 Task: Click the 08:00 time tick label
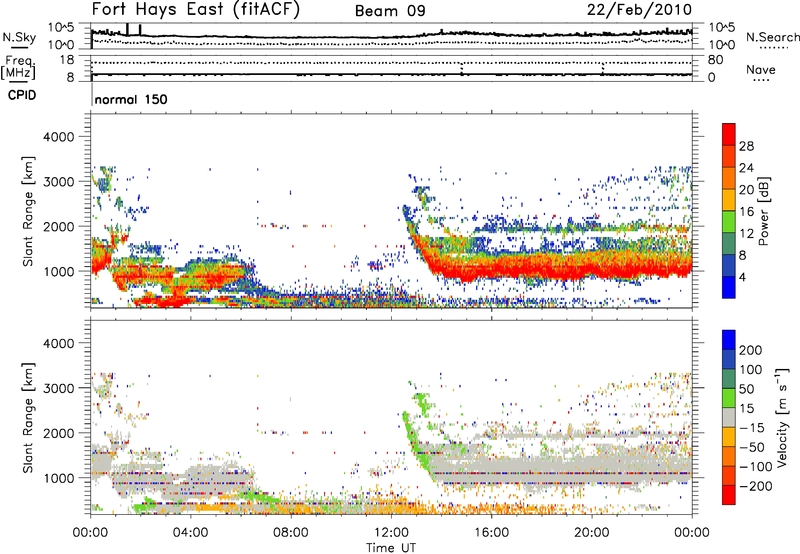coord(291,533)
